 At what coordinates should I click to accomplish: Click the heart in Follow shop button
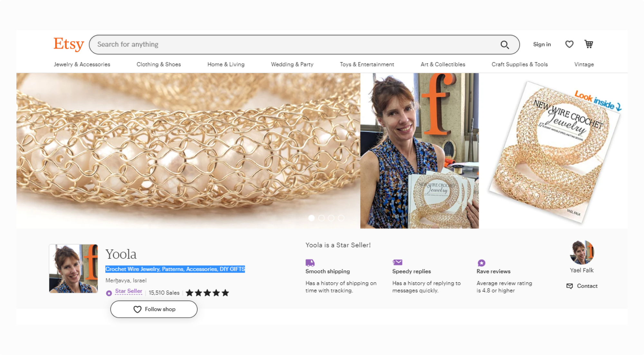137,309
